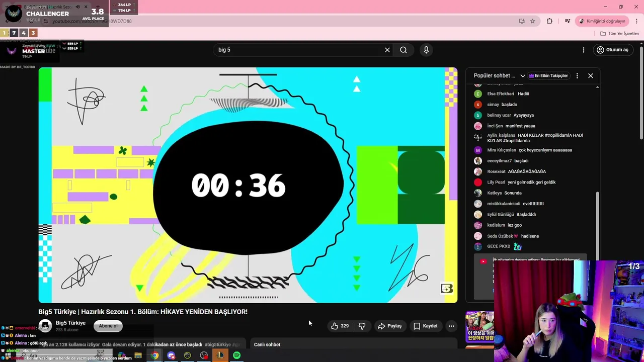Click Katleya's 'Sonunda' message

(x=532, y=193)
